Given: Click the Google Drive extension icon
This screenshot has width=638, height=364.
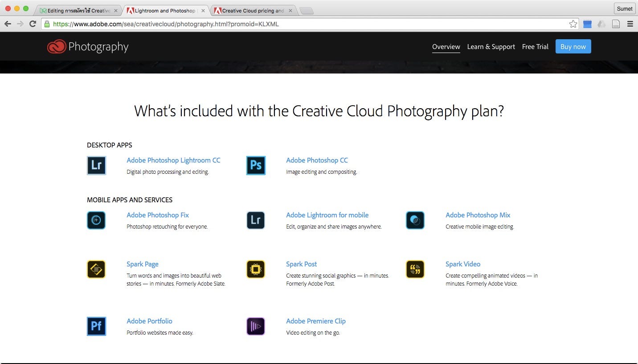Looking at the screenshot, I should coord(601,24).
